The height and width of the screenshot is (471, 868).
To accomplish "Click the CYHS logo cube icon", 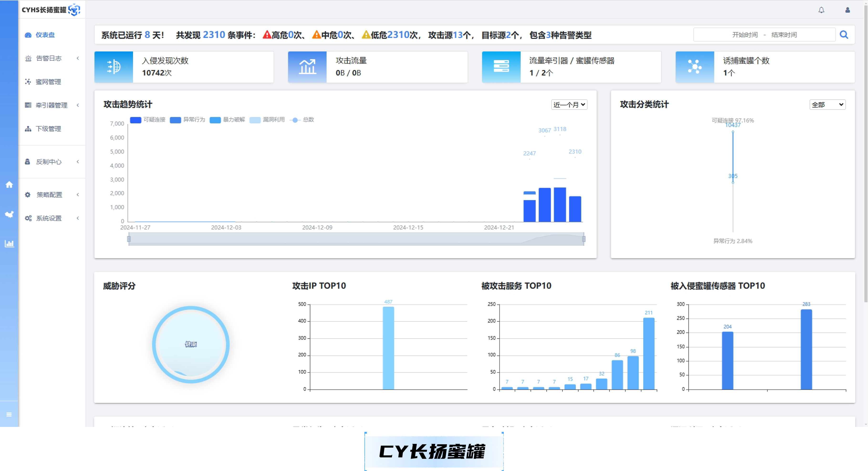I will (74, 10).
